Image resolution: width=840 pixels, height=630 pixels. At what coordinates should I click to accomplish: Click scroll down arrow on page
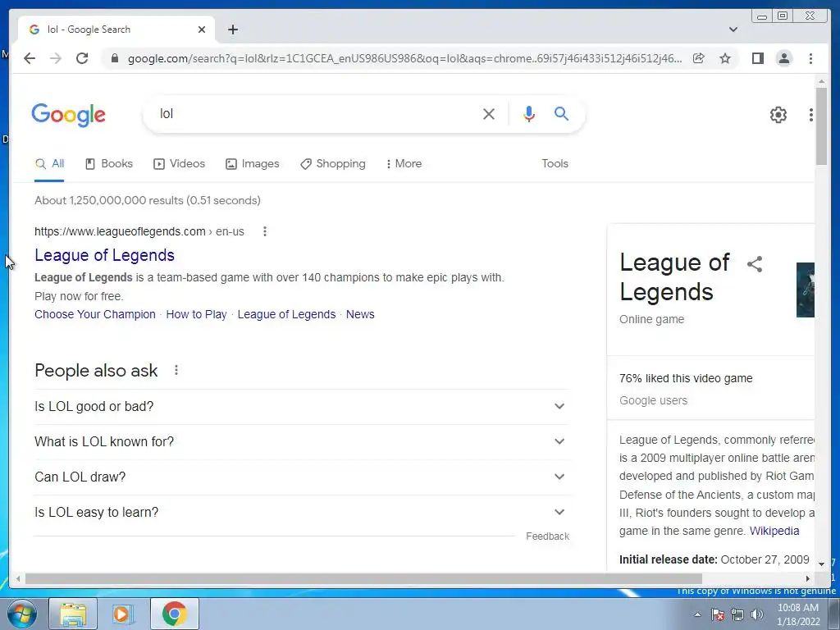coord(821,564)
